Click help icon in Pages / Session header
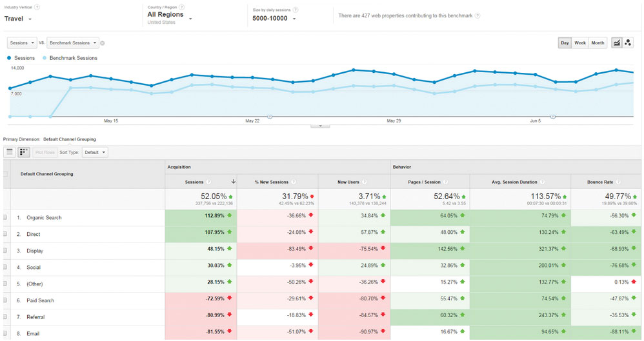Image resolution: width=644 pixels, height=341 pixels. pyautogui.click(x=445, y=182)
